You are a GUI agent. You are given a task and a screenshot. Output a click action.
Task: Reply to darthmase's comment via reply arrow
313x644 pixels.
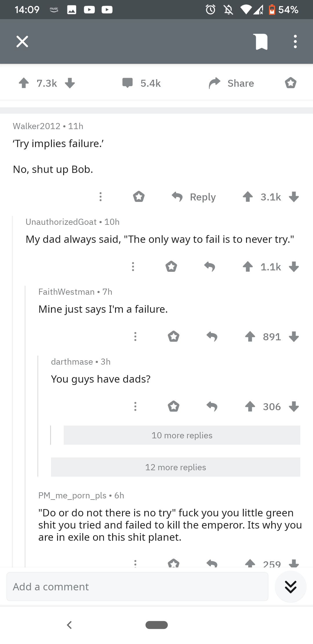click(x=212, y=407)
